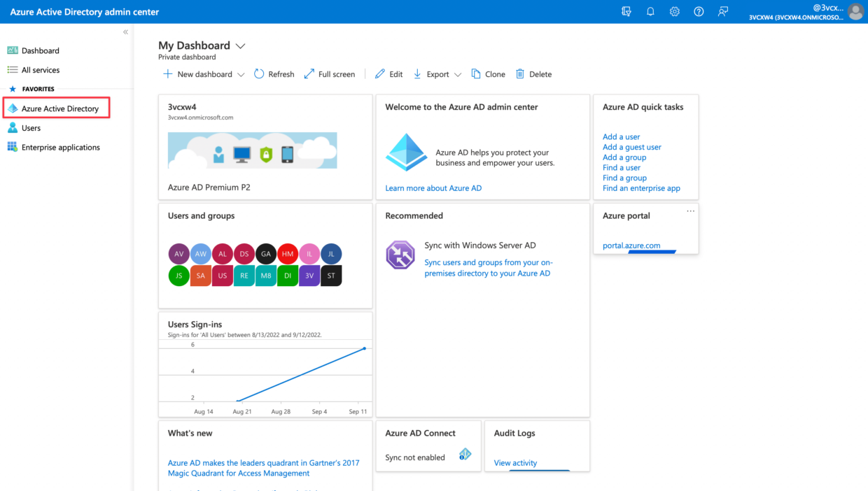Open help with the question mark icon
Screen dimensions: 868x491
pos(699,11)
